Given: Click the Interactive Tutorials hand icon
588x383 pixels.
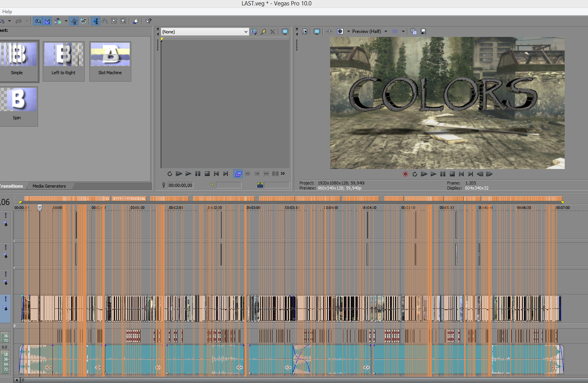Looking at the screenshot, I should pyautogui.click(x=136, y=21).
